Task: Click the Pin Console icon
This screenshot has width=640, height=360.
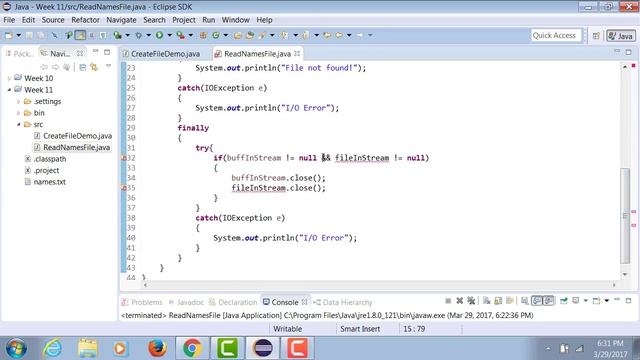Action: pyautogui.click(x=564, y=301)
